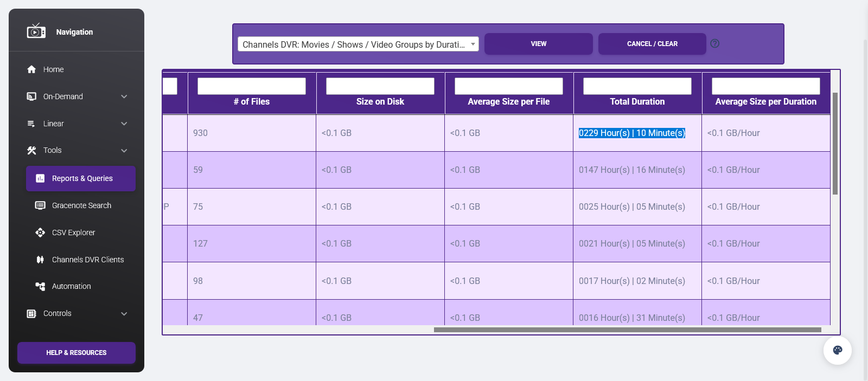
Task: Click the Gracenote Search icon
Action: click(40, 205)
